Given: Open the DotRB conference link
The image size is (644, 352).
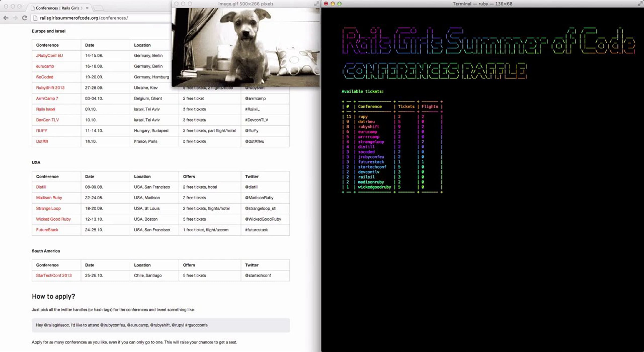Looking at the screenshot, I should click(x=42, y=141).
